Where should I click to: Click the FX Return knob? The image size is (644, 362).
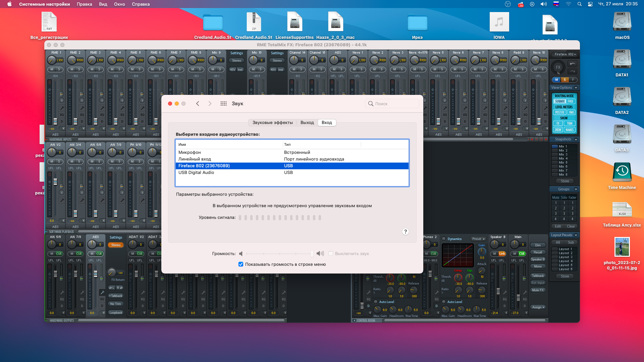click(112, 273)
